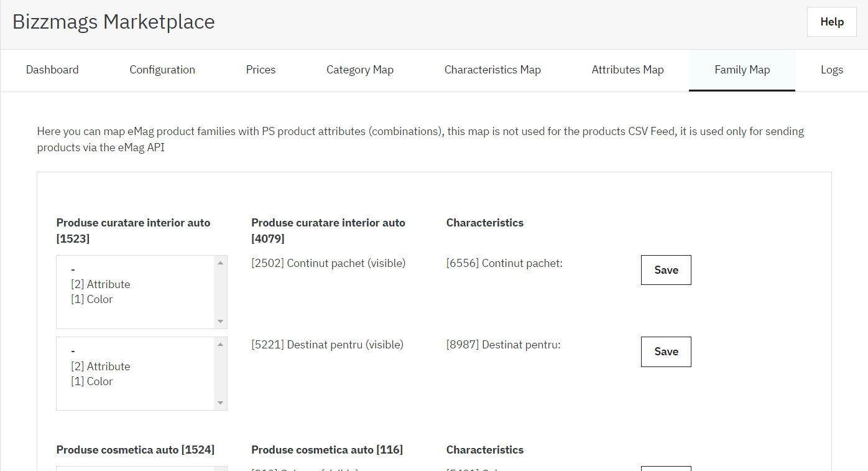
Task: Click '[8987] Destinat pentru:' characteristic text
Action: pyautogui.click(x=503, y=344)
